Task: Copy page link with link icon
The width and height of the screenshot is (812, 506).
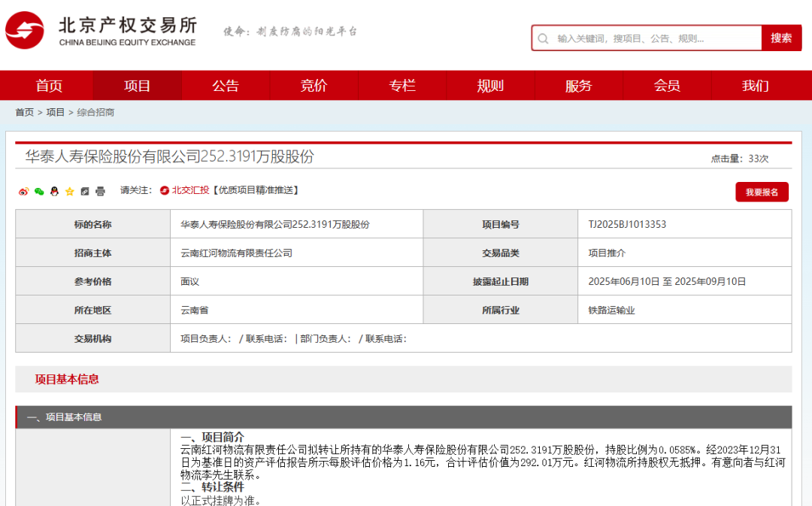Action: (x=85, y=191)
